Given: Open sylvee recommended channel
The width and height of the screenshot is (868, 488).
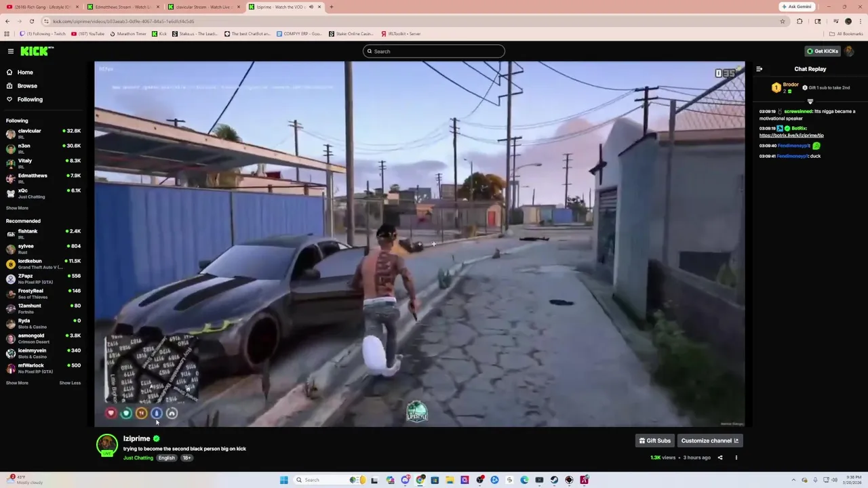Looking at the screenshot, I should click(x=43, y=249).
